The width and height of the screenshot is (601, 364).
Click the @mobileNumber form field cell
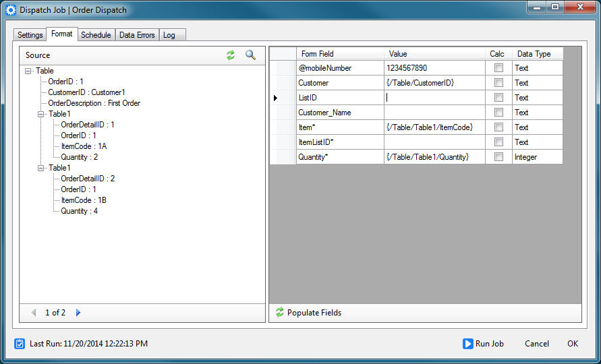tap(340, 68)
